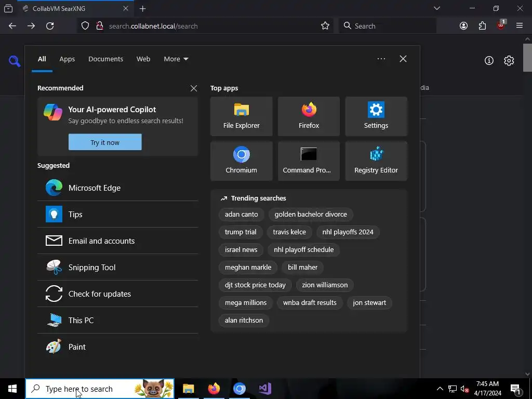Screen dimensions: 532x399
Task: Open Email and accounts settings
Action: 118,241
